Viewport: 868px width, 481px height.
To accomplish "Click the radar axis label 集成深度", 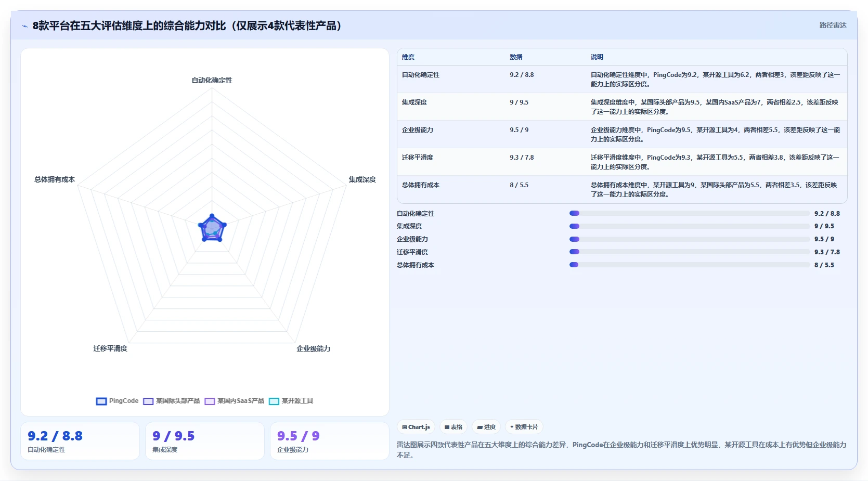I will [362, 179].
